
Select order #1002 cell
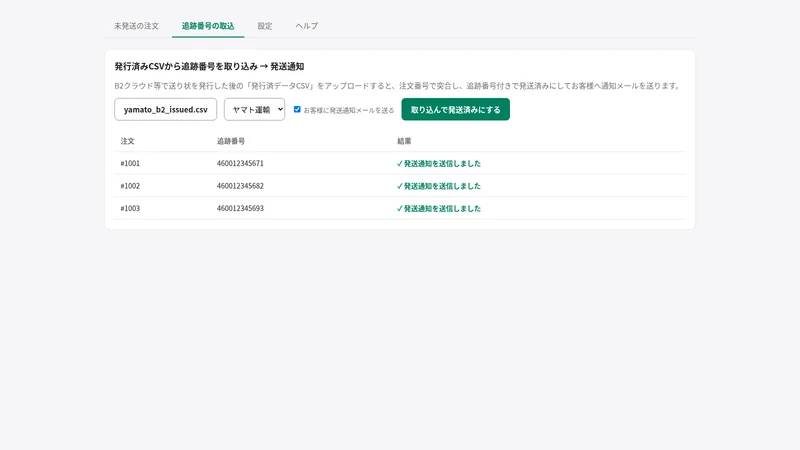130,186
